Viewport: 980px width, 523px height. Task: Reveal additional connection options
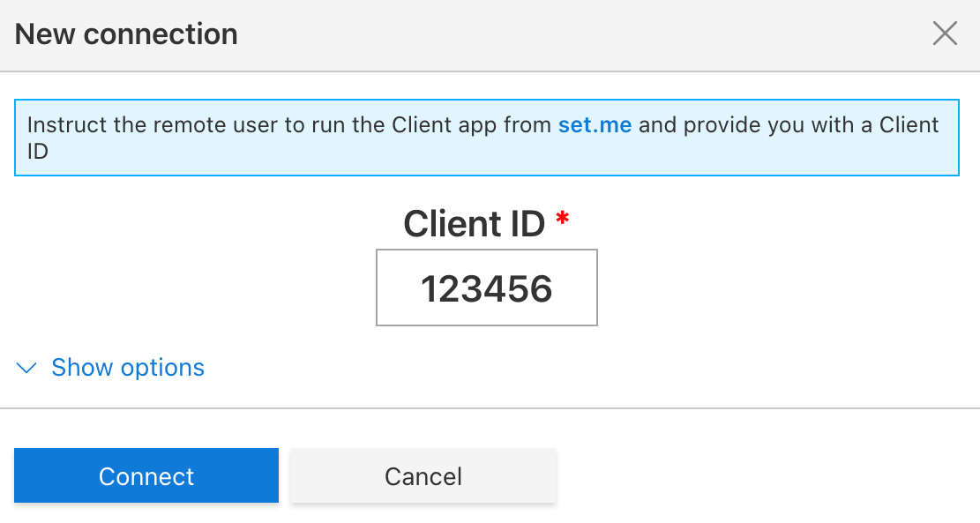tap(127, 368)
